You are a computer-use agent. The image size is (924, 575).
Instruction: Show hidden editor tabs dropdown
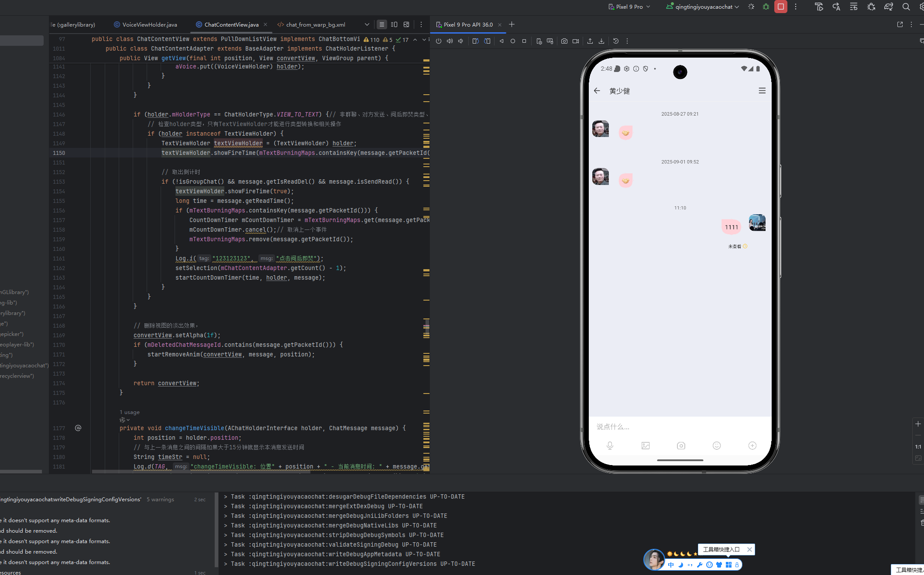click(x=367, y=24)
